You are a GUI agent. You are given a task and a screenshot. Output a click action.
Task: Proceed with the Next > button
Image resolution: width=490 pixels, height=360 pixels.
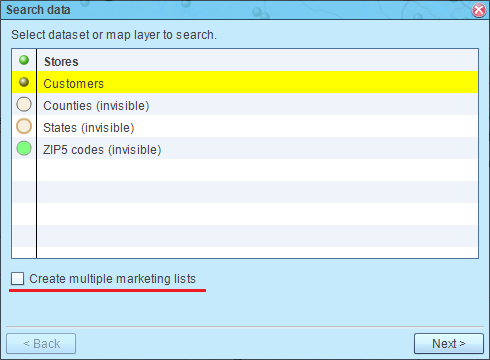[449, 343]
